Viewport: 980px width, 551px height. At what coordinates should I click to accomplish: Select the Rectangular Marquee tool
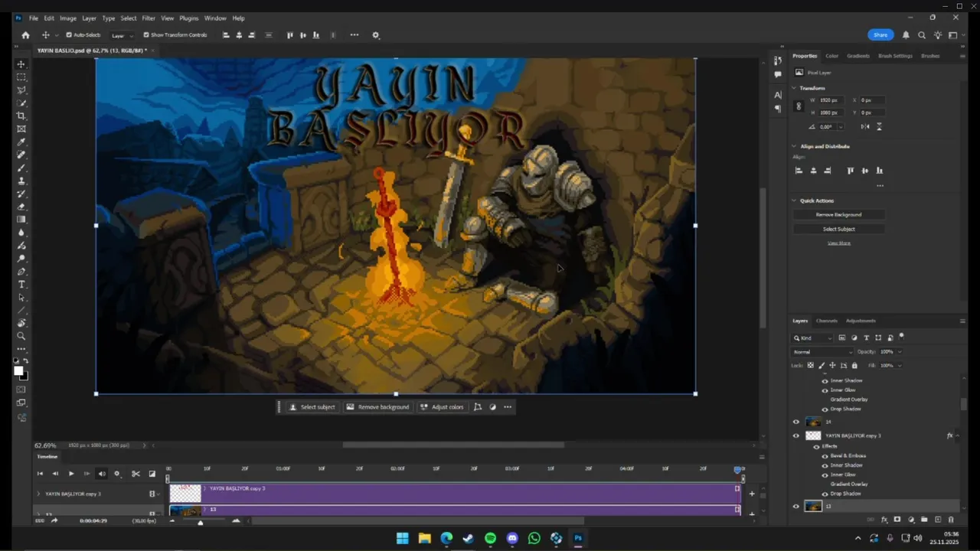[x=21, y=77]
